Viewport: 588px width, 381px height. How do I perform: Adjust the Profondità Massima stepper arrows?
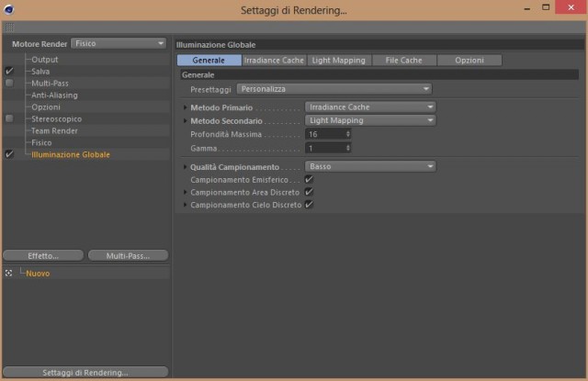coord(348,134)
